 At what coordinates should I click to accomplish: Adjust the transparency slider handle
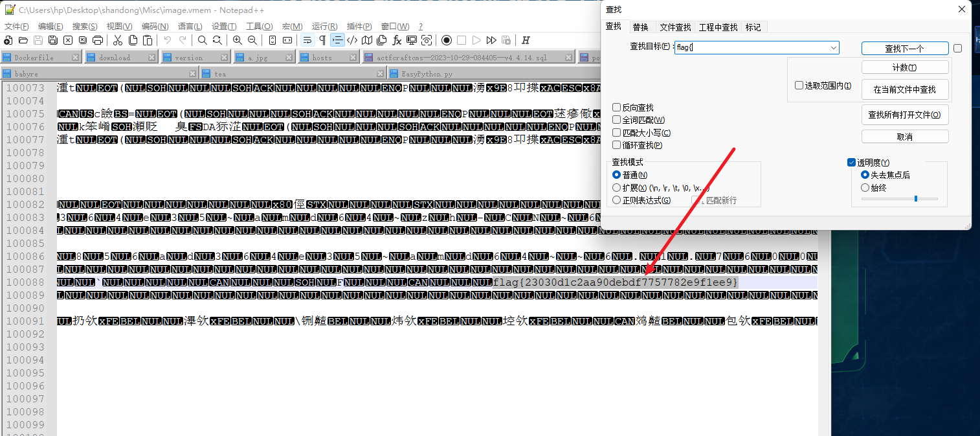point(915,198)
